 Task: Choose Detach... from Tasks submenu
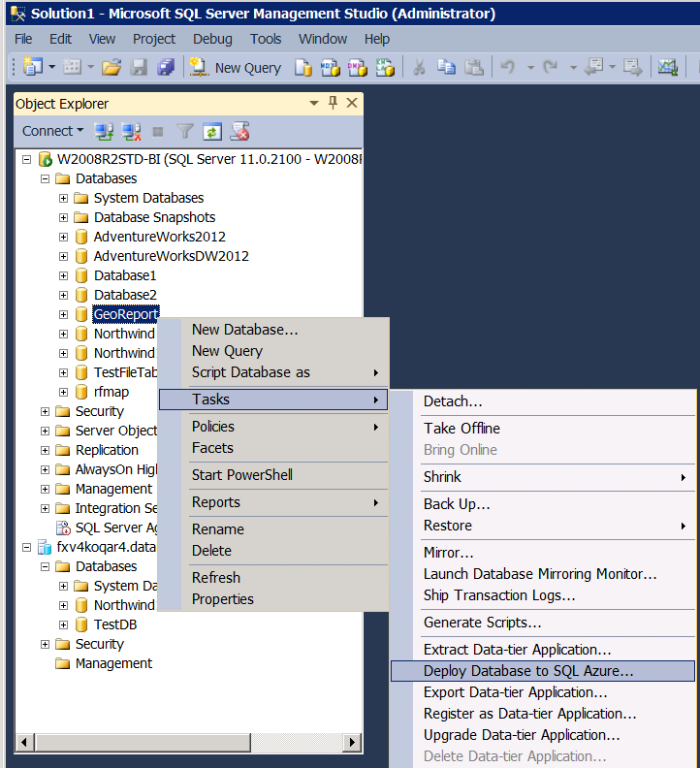pyautogui.click(x=543, y=401)
